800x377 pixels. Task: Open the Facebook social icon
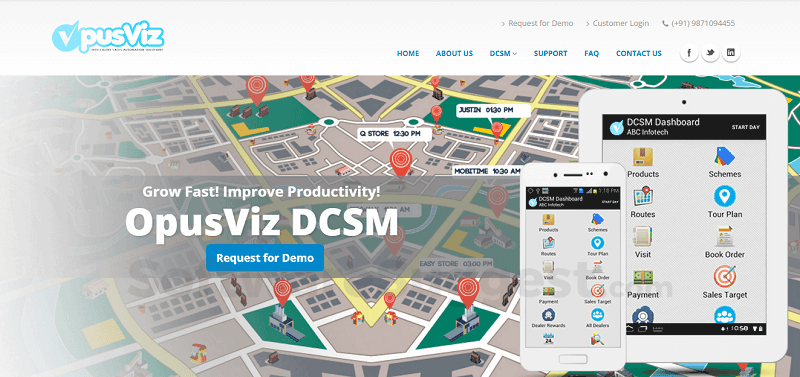pyautogui.click(x=689, y=53)
